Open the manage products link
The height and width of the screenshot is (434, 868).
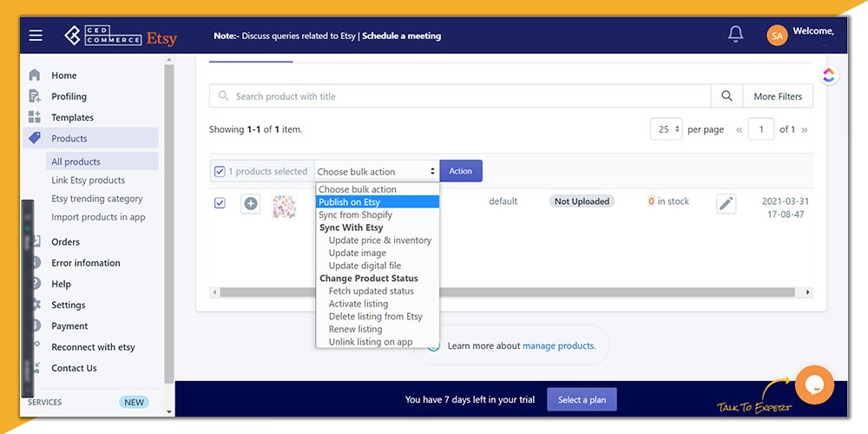pyautogui.click(x=558, y=346)
